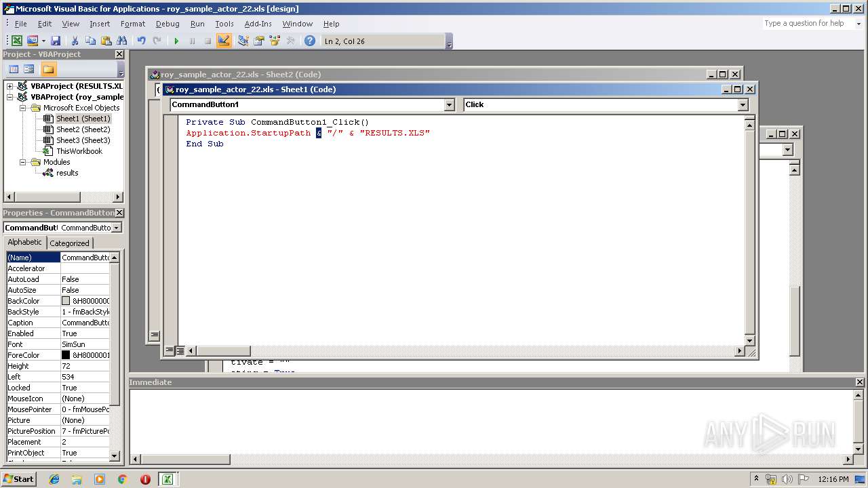Click Full Module View button in code window
This screenshot has height=488, width=868.
[180, 351]
